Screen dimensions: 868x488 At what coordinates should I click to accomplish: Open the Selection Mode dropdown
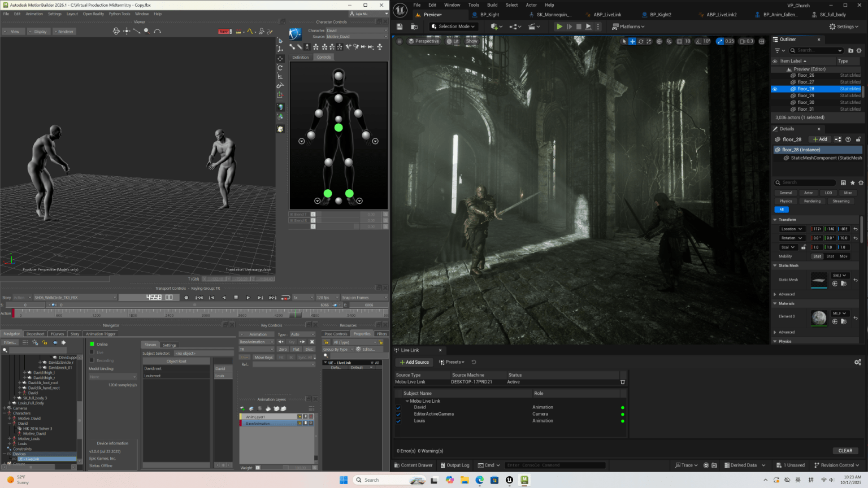pyautogui.click(x=453, y=27)
